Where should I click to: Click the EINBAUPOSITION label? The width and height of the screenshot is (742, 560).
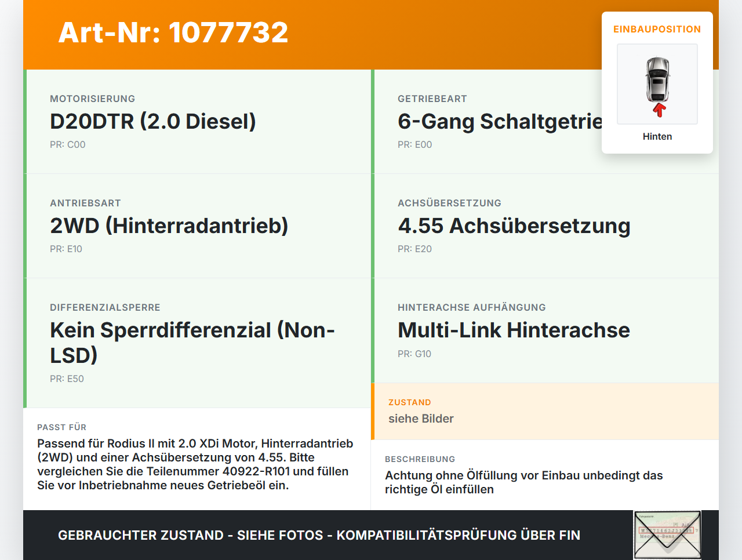[657, 29]
